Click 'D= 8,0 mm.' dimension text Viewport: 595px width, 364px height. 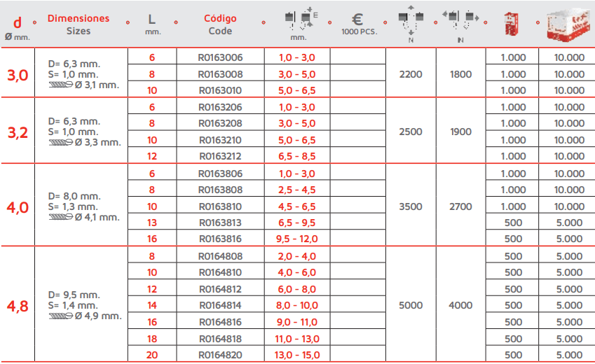74,197
